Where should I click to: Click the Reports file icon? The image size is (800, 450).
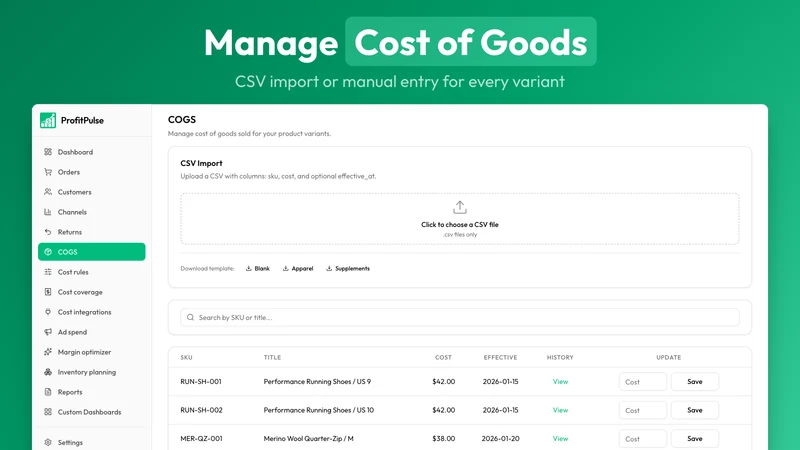pyautogui.click(x=48, y=392)
